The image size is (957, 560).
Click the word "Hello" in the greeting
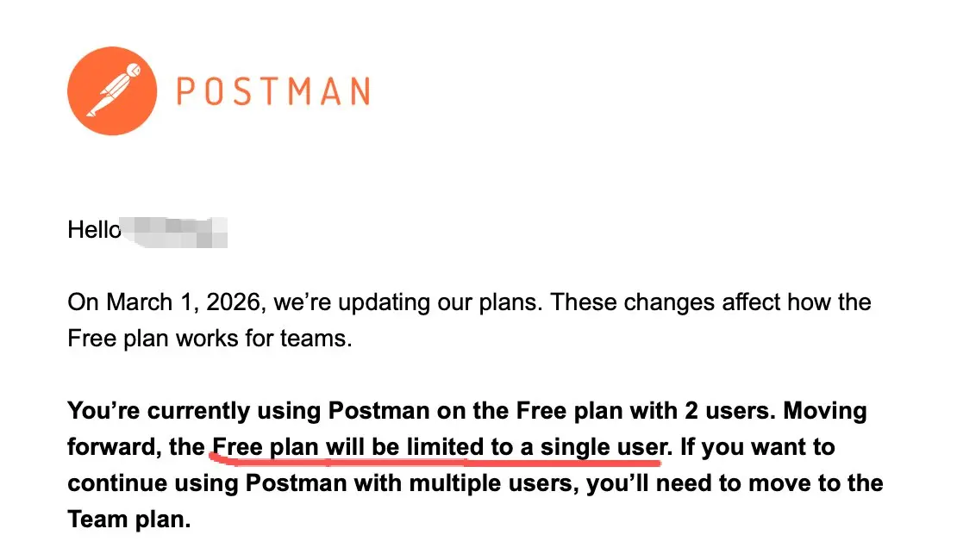(x=93, y=231)
